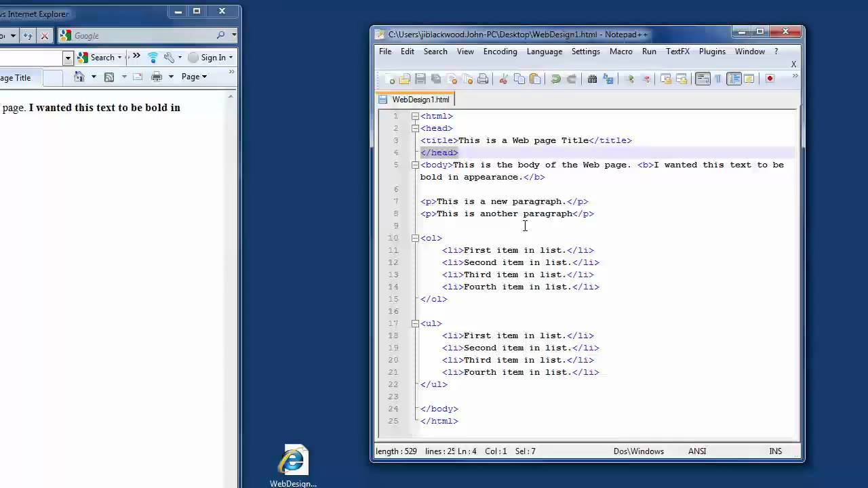Open the Encoding menu

tap(500, 52)
